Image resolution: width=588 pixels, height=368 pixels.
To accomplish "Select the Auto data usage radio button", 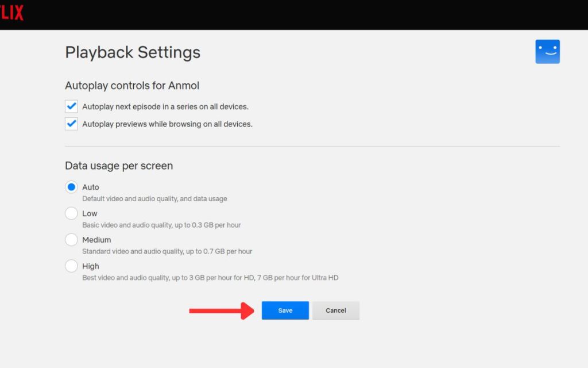I will coord(71,187).
